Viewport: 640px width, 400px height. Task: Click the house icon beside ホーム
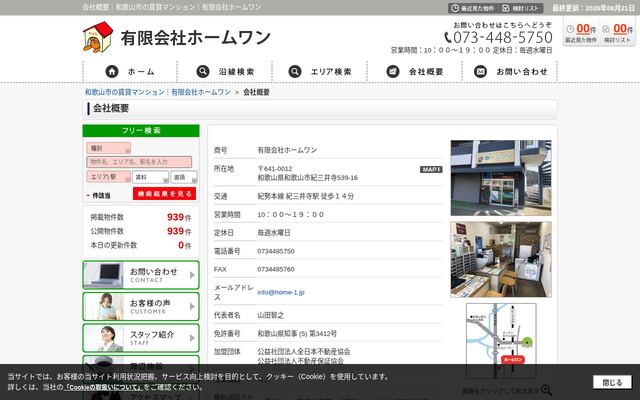[x=112, y=71]
